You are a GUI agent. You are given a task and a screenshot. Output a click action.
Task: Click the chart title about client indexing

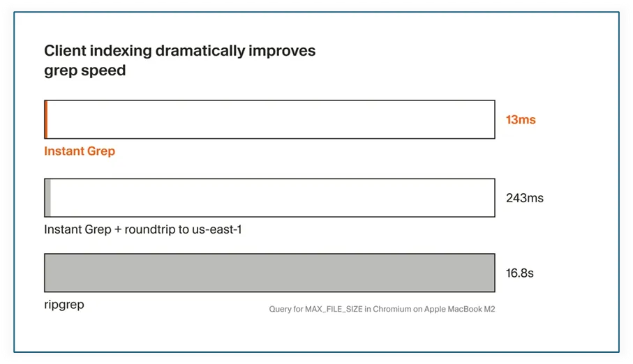pyautogui.click(x=179, y=61)
